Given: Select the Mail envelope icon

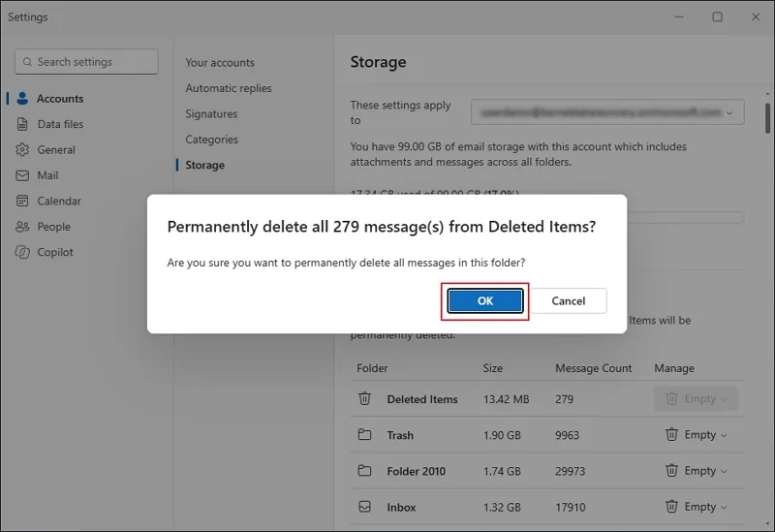Looking at the screenshot, I should click(x=22, y=175).
